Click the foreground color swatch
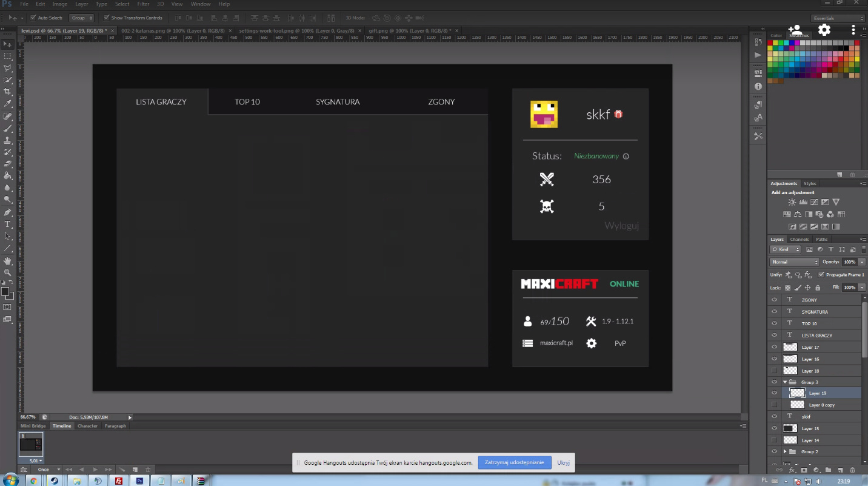868x486 pixels. click(x=5, y=292)
